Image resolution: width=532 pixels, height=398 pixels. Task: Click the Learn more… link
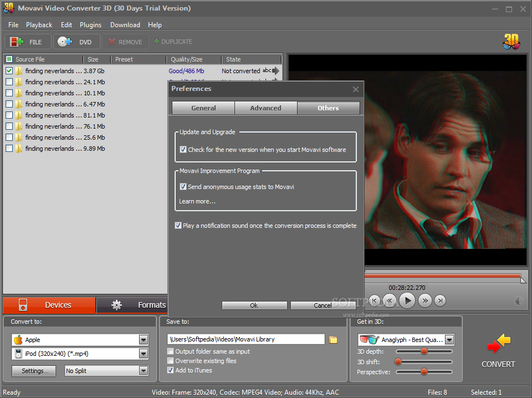click(197, 201)
